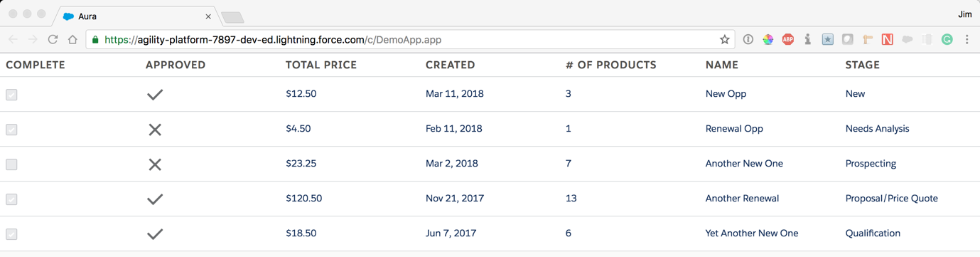Click the red N extension icon
The width and height of the screenshot is (980, 257).
(x=887, y=40)
